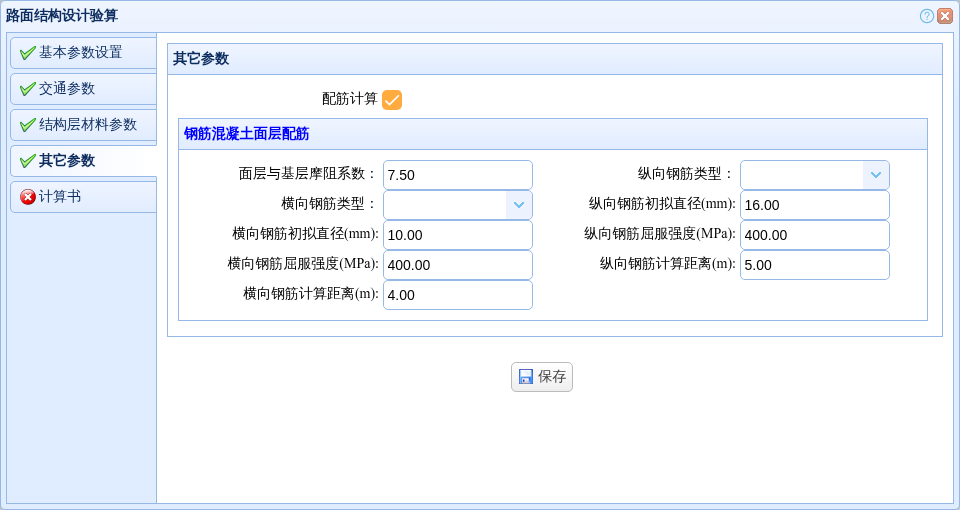Click green checkmark icon beside 基本参数设置
960x510 pixels.
click(x=27, y=53)
